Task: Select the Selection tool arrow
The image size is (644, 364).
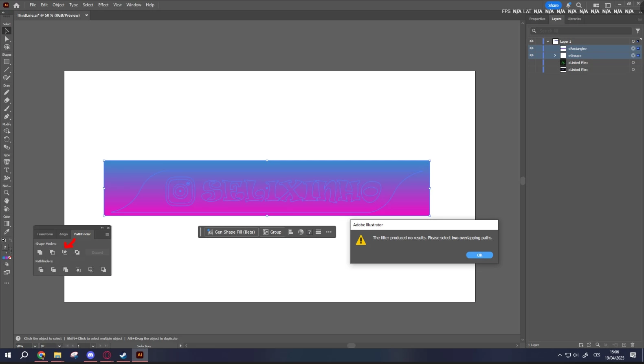Action: (x=7, y=31)
